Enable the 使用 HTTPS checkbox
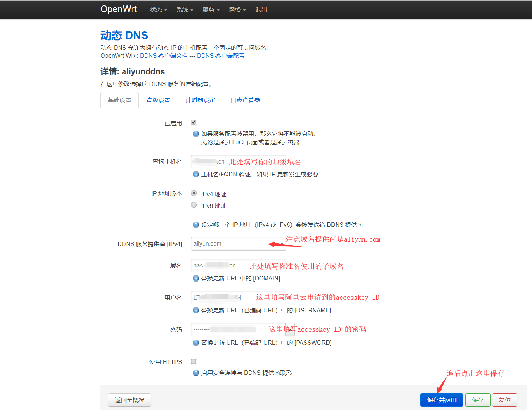 [194, 361]
